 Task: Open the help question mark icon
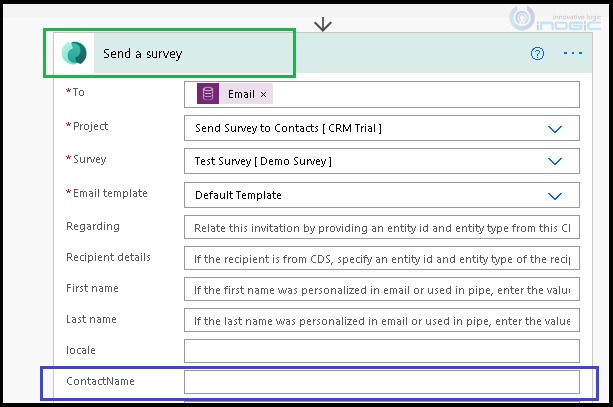[x=537, y=54]
